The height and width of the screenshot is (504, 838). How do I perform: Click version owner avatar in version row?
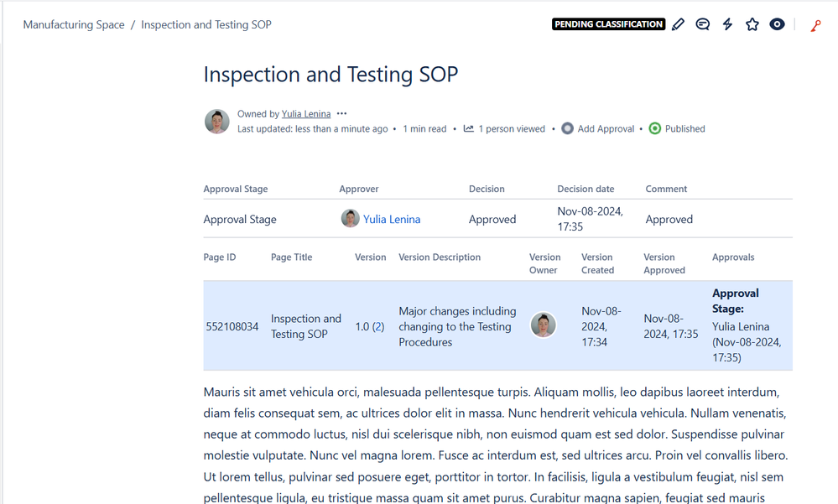(544, 325)
